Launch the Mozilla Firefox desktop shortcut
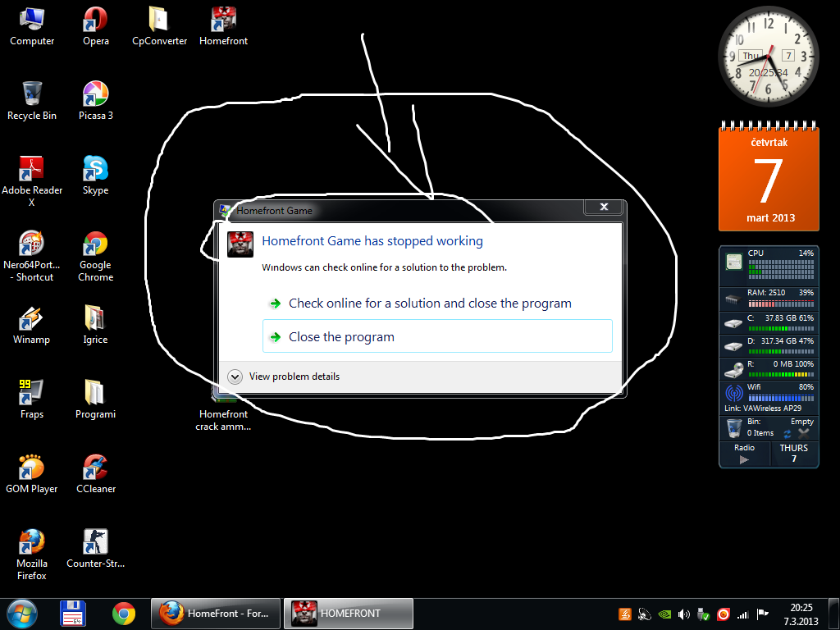The width and height of the screenshot is (840, 630). pyautogui.click(x=32, y=555)
